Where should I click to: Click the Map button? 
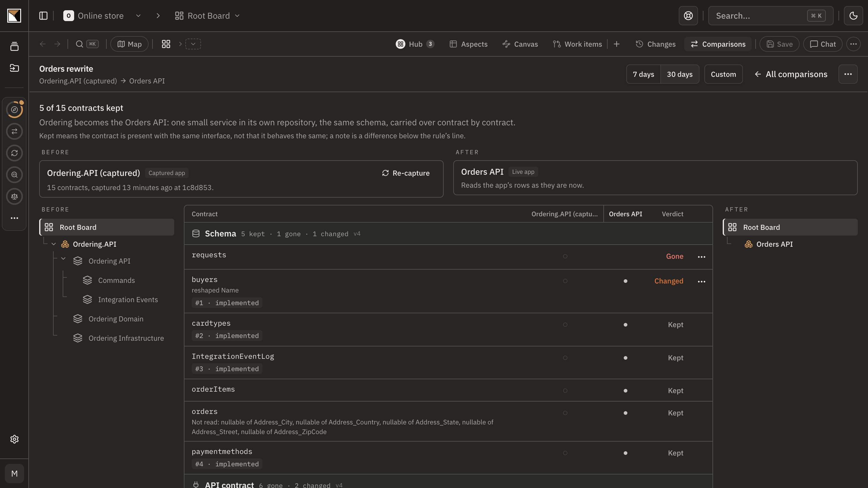coord(129,44)
